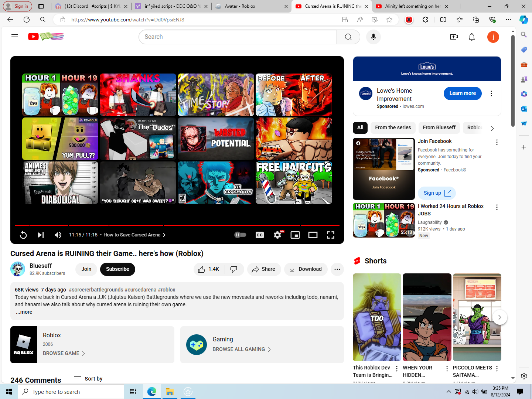Show more filter chips with the arrow
Viewport: 532px width, 399px height.
pyautogui.click(x=492, y=128)
